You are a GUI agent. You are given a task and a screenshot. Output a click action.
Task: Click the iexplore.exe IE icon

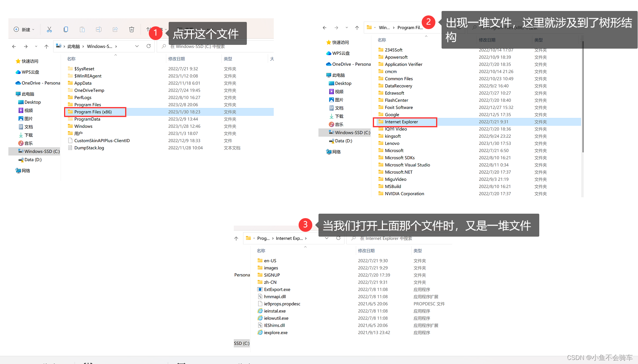pos(260,332)
